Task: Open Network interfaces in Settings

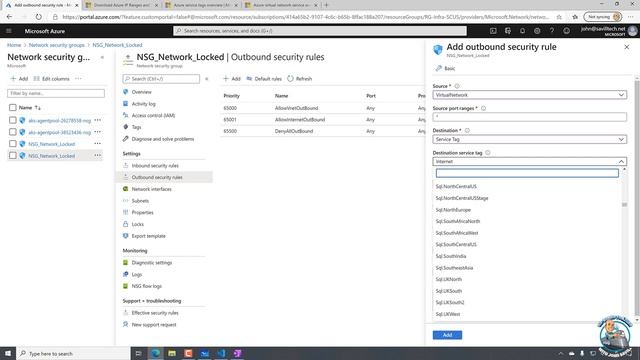Action: 151,189
